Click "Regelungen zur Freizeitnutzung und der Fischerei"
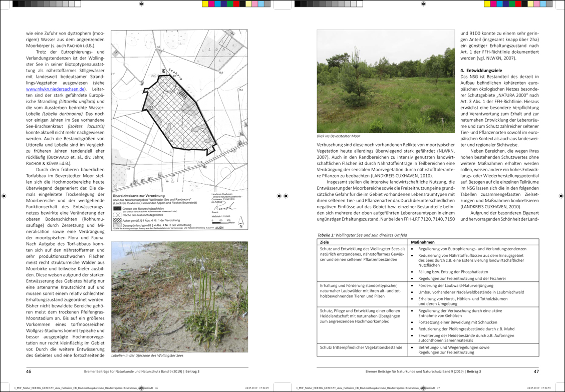 462,278
